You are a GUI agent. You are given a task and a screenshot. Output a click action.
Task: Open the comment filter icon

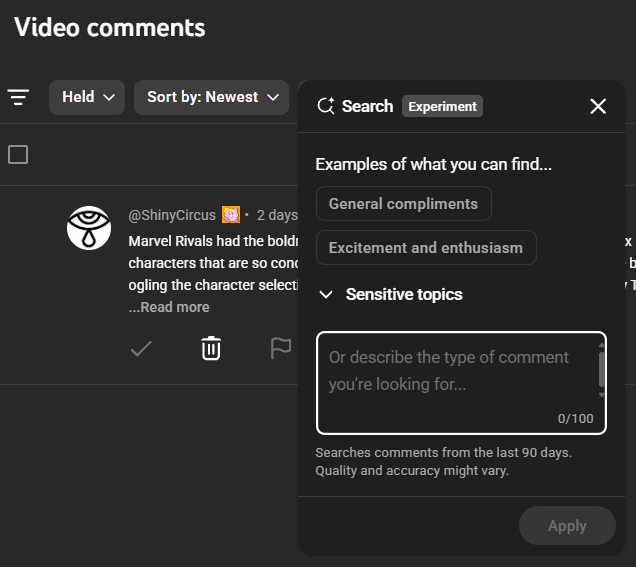[x=19, y=97]
